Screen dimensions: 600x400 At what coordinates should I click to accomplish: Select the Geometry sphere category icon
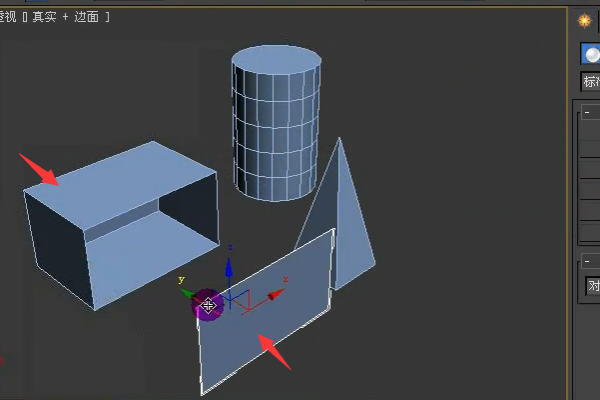click(591, 54)
